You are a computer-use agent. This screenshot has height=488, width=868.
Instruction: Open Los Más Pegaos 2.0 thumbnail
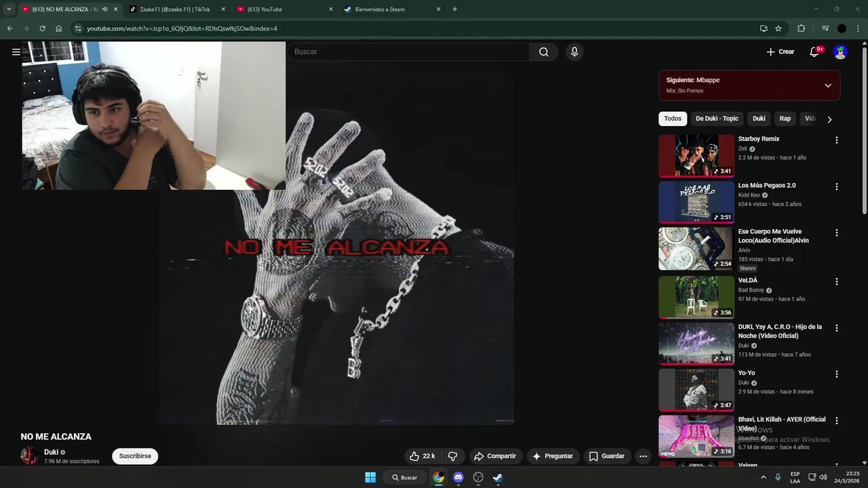click(x=696, y=202)
